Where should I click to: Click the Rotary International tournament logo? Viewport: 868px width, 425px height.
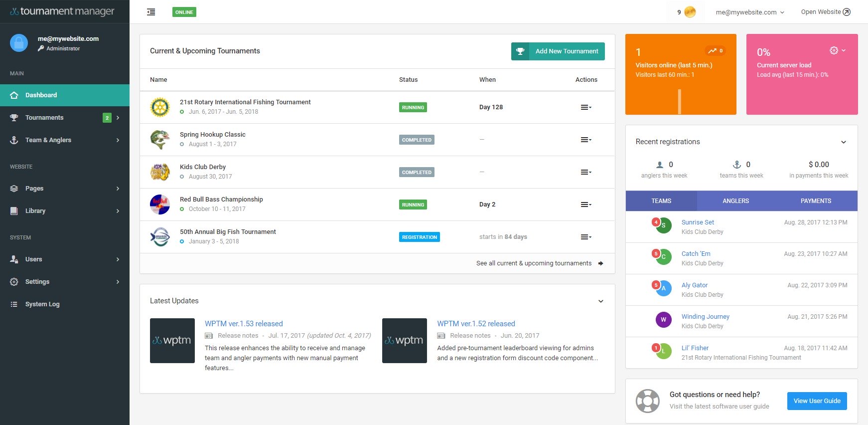tap(160, 107)
